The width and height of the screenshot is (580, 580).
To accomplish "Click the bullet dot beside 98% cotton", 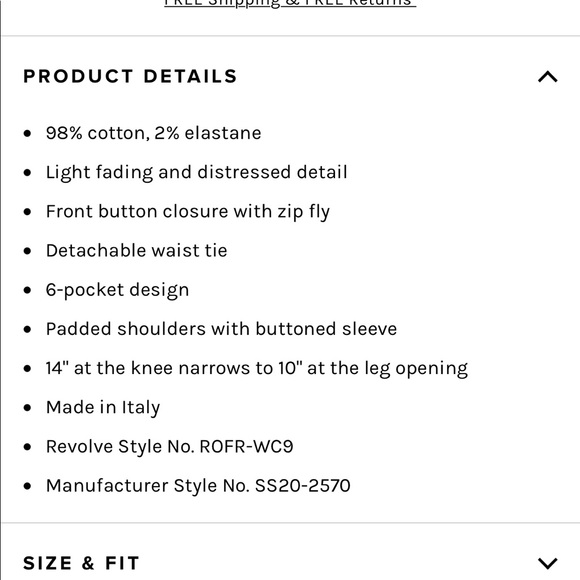I will point(27,133).
